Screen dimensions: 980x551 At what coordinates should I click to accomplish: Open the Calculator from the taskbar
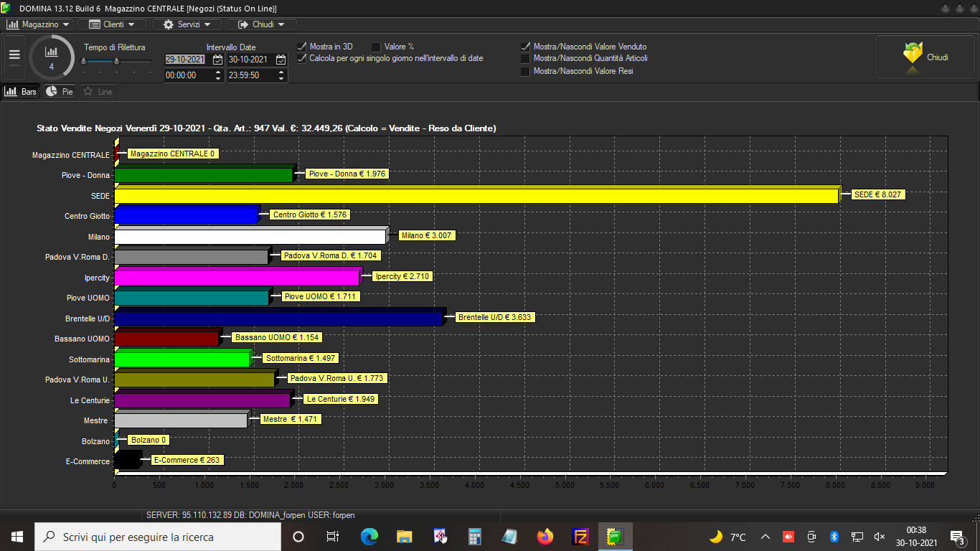tap(474, 537)
